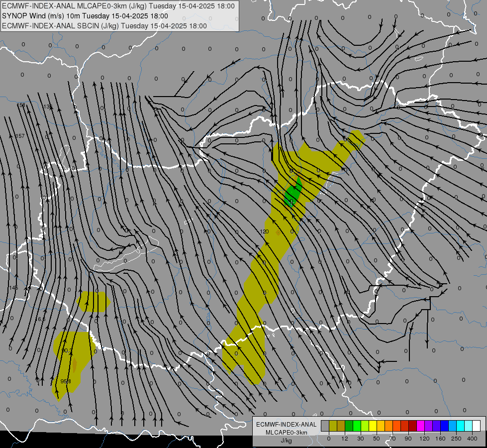Click the gray swatch in the legend
Screen dimensions: 487x448
[325, 426]
